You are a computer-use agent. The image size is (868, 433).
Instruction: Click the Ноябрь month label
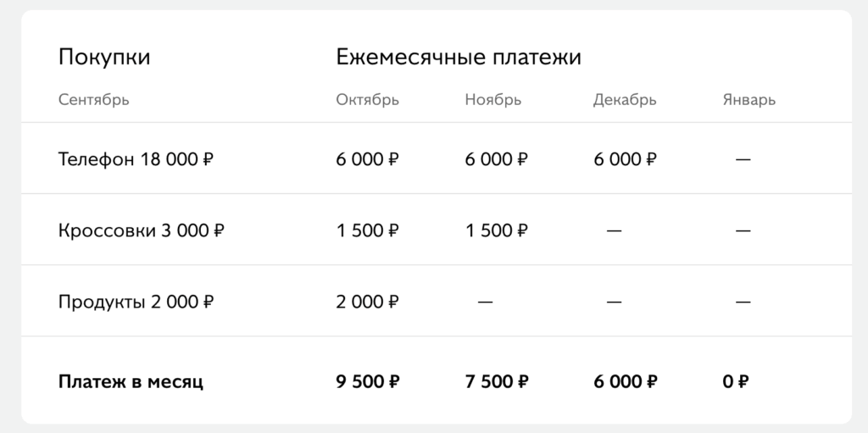pyautogui.click(x=492, y=100)
